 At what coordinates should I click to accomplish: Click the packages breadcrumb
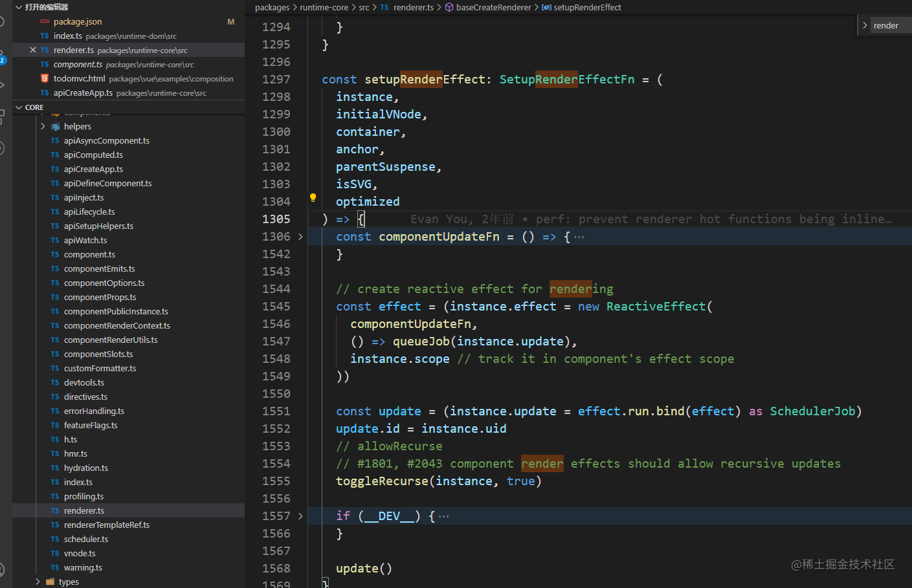pyautogui.click(x=272, y=8)
